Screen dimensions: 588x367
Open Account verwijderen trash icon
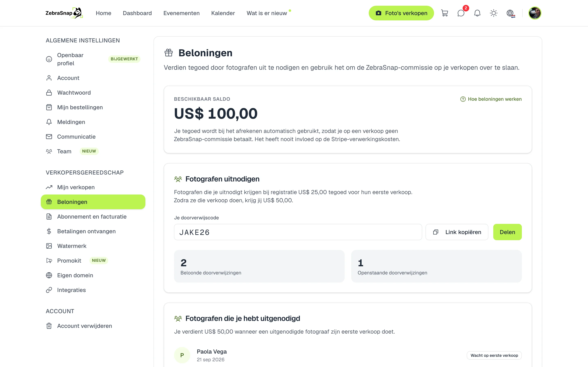coord(49,326)
